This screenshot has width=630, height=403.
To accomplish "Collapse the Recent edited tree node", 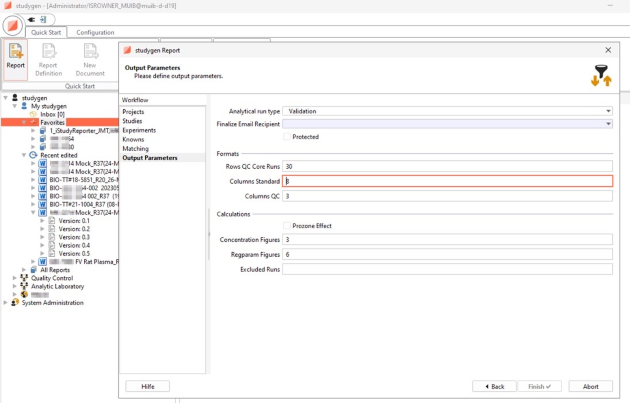I will [x=24, y=155].
